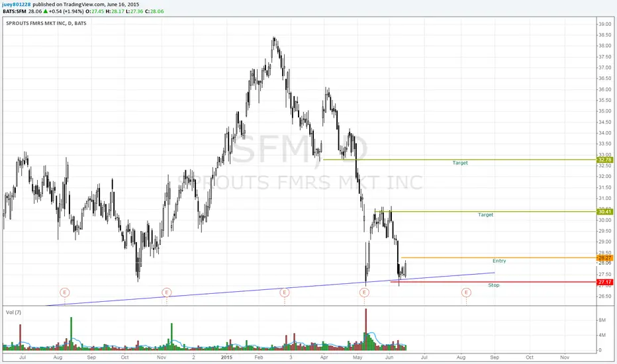This screenshot has height=364, width=617.
Task: Click earnings E marker near May 2015
Action: (x=364, y=293)
